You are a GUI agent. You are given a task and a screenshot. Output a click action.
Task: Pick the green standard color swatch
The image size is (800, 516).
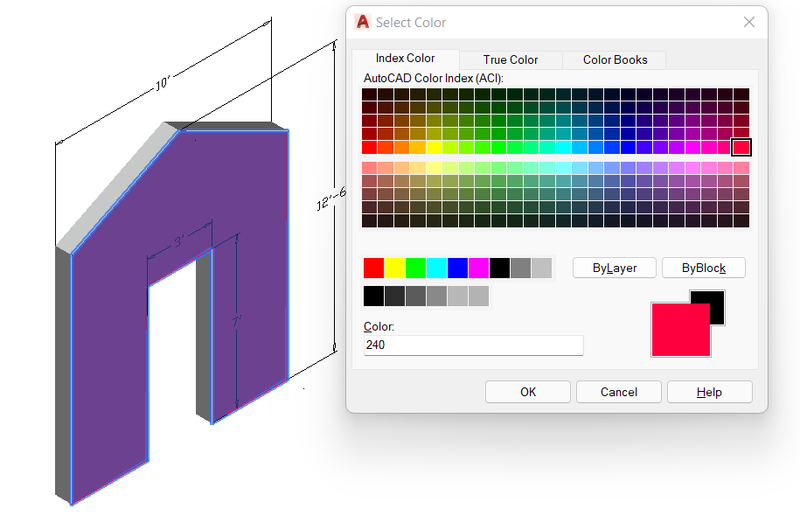(x=415, y=268)
